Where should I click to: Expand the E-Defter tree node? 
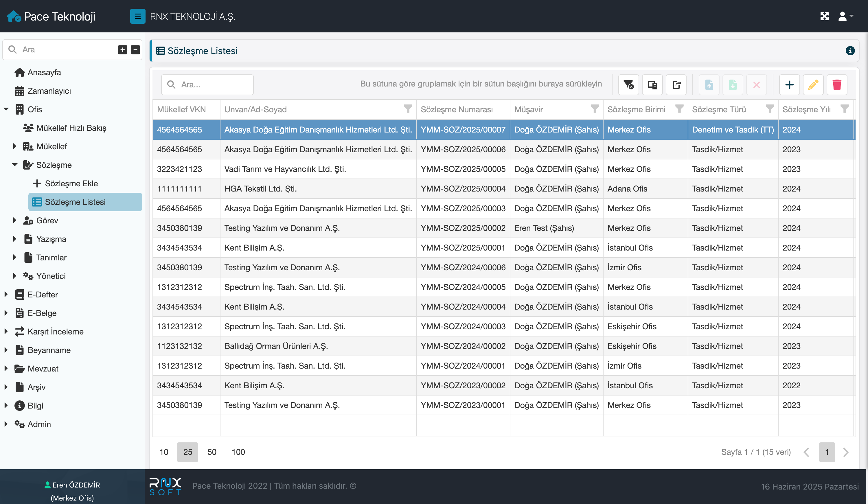coord(6,295)
